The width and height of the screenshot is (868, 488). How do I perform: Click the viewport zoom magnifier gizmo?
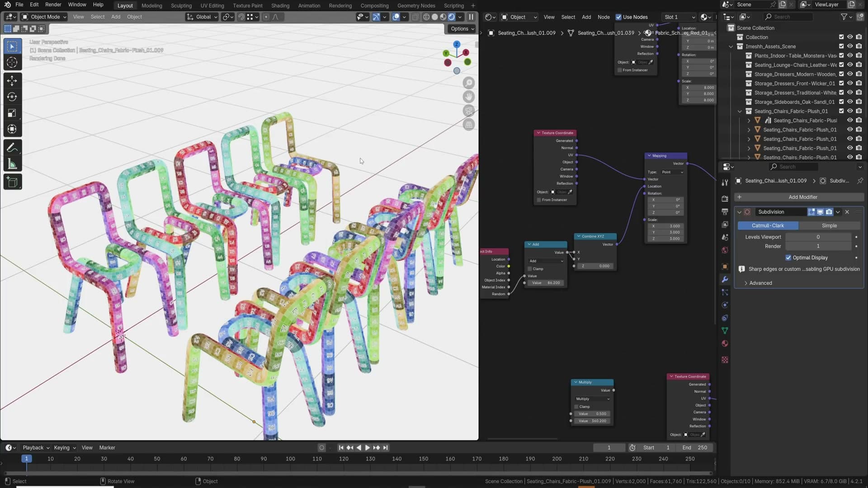pos(469,83)
